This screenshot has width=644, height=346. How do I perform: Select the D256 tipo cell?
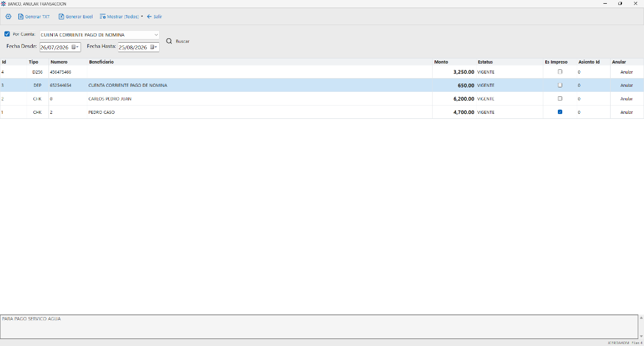(x=37, y=72)
